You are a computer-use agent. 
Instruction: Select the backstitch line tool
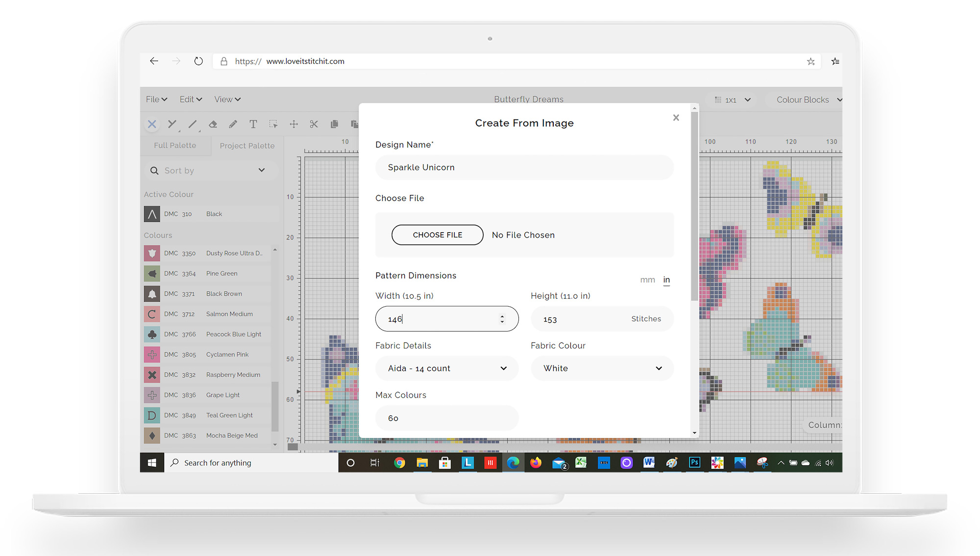pyautogui.click(x=193, y=124)
